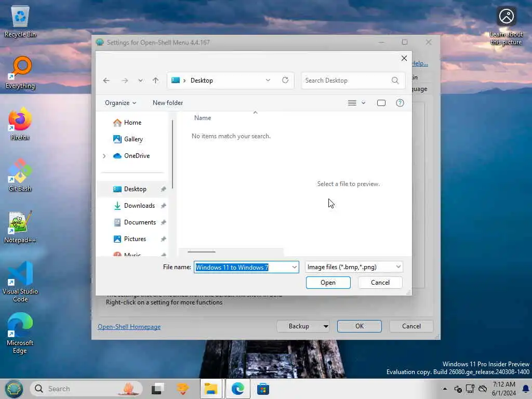Open File Explorer from the taskbar
The image size is (532, 399).
pyautogui.click(x=211, y=389)
